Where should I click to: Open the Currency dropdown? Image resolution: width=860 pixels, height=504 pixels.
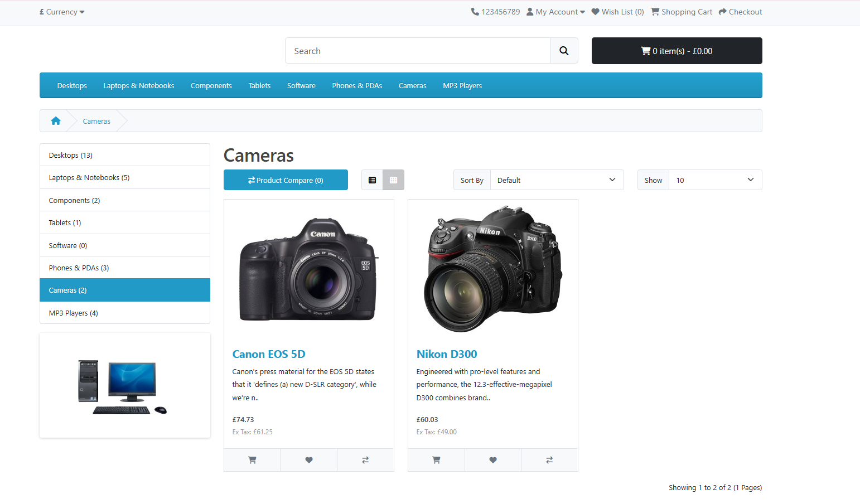62,12
